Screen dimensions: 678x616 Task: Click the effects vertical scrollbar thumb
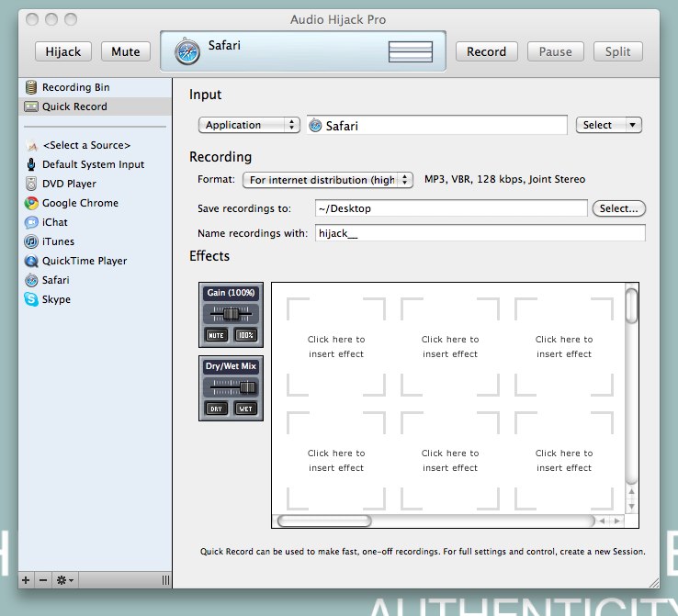tap(632, 306)
